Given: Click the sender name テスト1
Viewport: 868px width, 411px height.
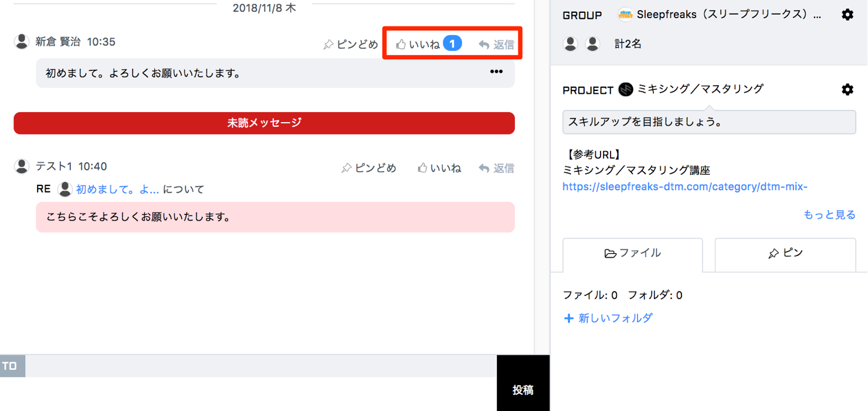Looking at the screenshot, I should pyautogui.click(x=53, y=166).
